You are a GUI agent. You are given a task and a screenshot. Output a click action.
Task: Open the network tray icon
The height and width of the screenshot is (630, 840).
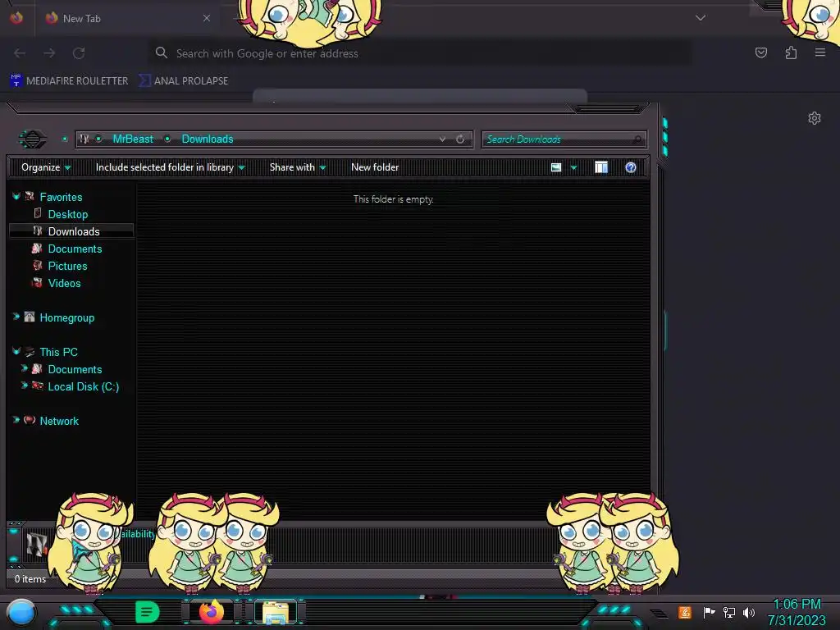coord(729,612)
